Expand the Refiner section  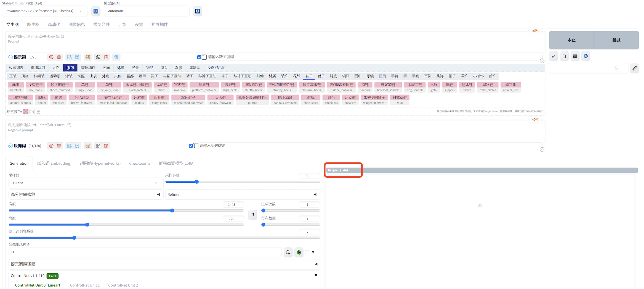click(x=243, y=195)
